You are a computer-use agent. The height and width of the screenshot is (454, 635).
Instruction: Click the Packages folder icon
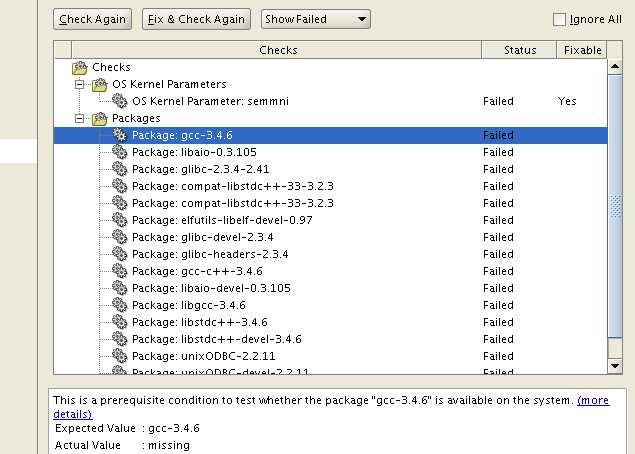100,119
